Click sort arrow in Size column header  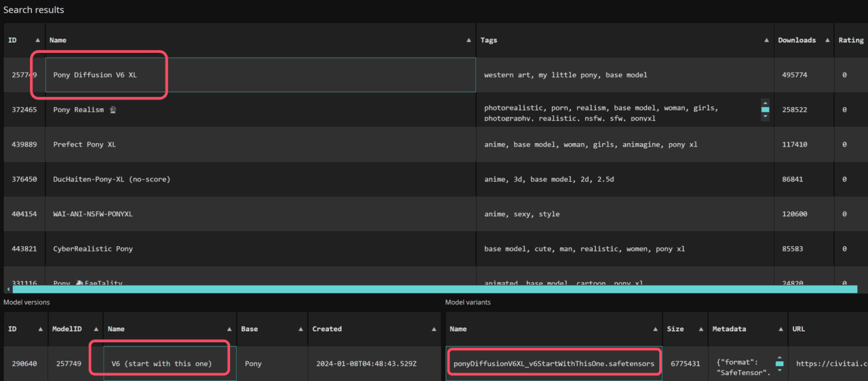pyautogui.click(x=701, y=329)
